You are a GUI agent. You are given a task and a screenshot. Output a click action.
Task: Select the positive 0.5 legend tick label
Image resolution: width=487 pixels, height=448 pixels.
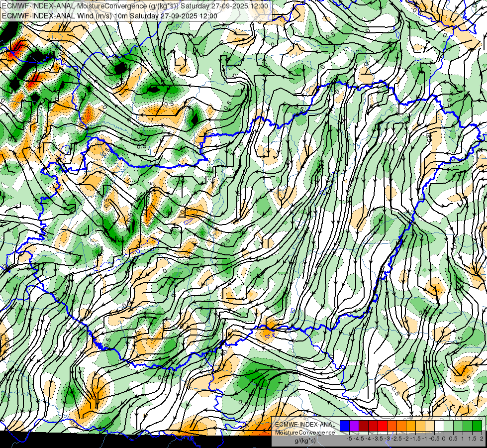(x=453, y=439)
